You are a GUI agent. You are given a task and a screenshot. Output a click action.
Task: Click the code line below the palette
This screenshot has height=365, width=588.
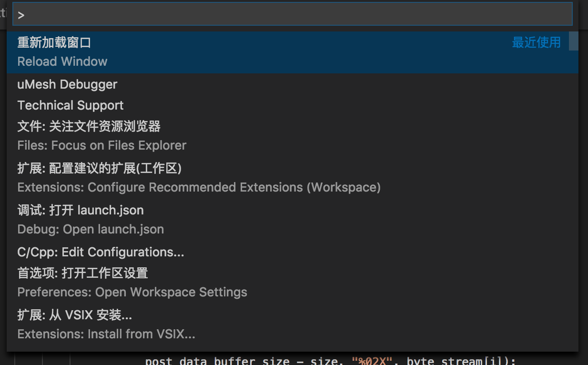click(330, 360)
